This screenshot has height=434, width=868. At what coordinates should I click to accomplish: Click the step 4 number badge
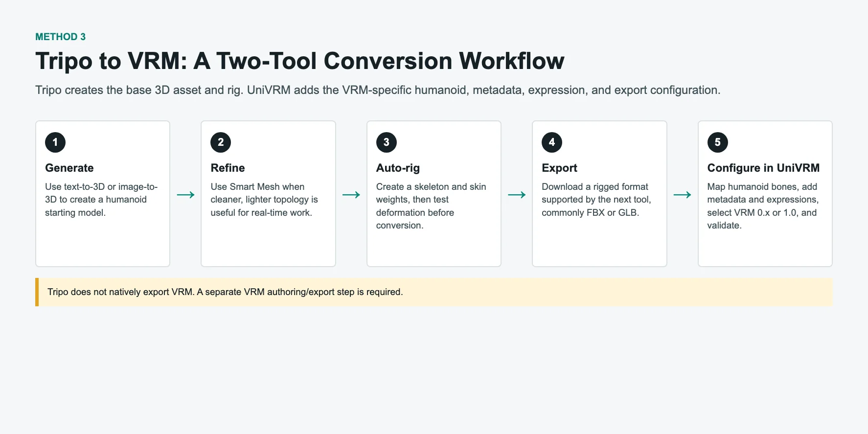pyautogui.click(x=552, y=142)
